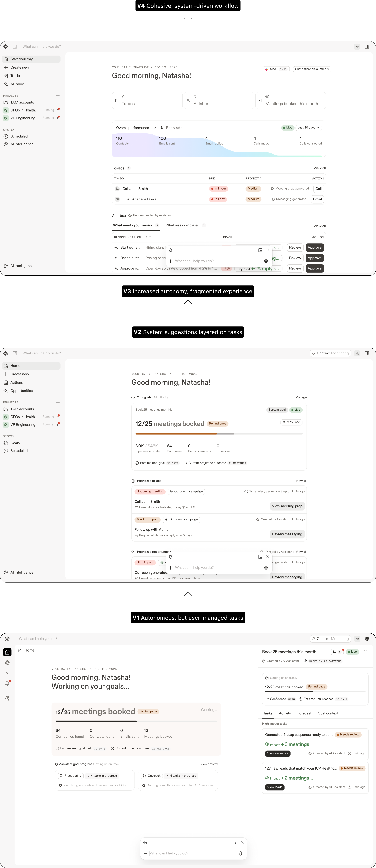Open Opportunities in the left sidebar
376x868 pixels.
(x=21, y=391)
